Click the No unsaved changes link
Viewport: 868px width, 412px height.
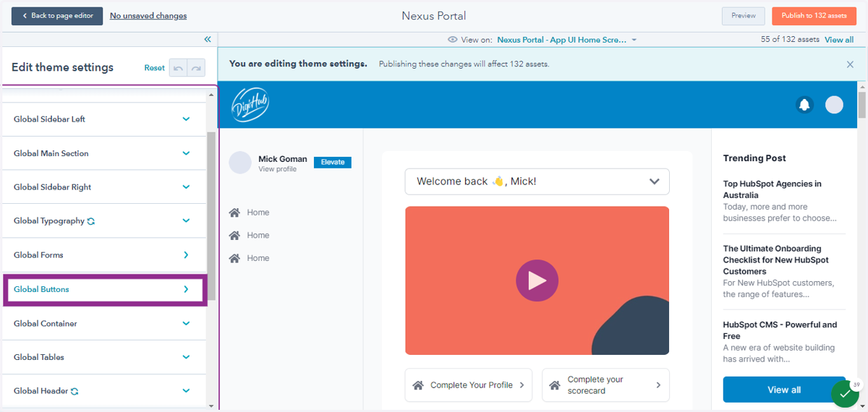(x=148, y=16)
